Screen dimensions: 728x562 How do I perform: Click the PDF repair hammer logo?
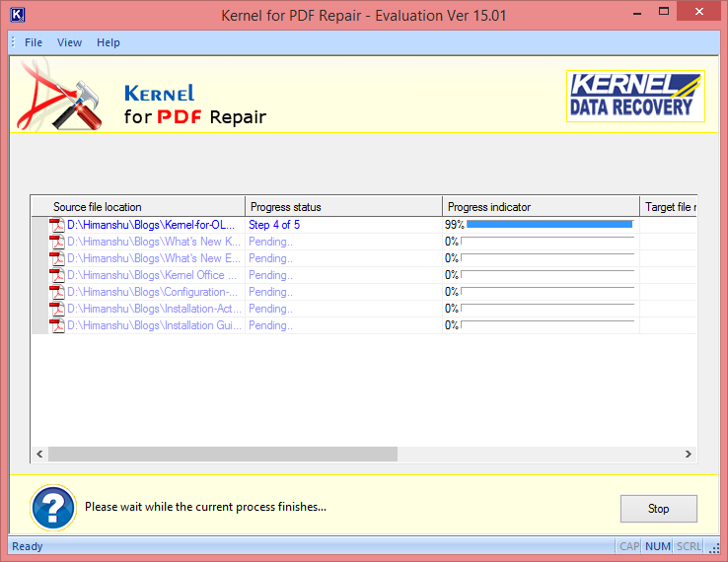[x=59, y=95]
